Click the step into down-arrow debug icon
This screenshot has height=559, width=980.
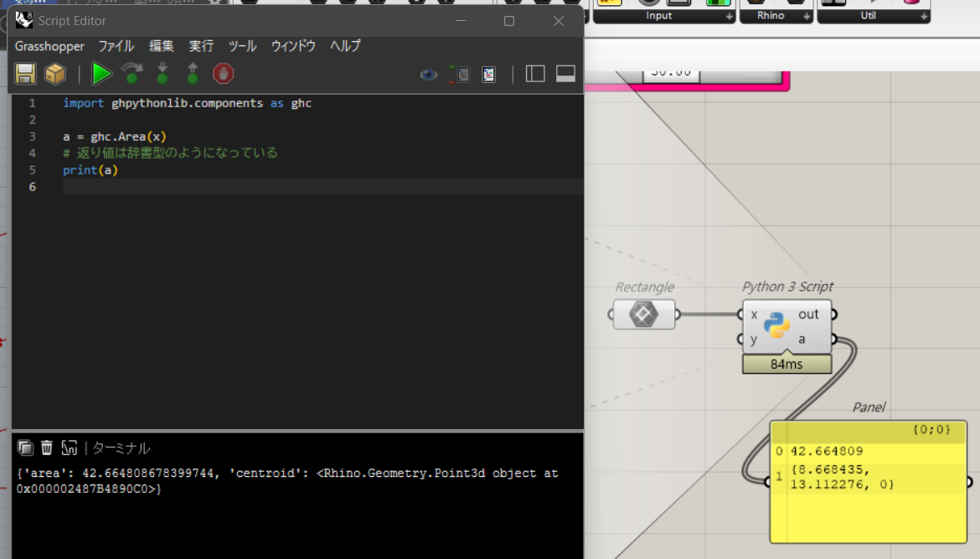[x=162, y=75]
